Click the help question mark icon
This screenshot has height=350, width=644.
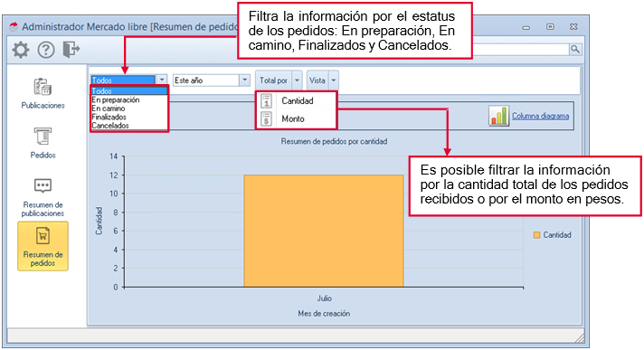pyautogui.click(x=46, y=50)
